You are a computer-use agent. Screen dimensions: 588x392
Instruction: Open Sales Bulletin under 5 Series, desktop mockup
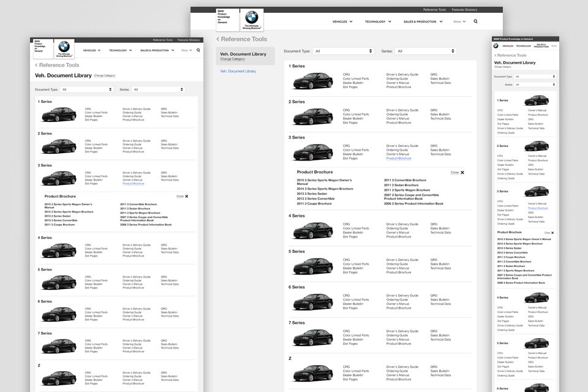(x=440, y=264)
